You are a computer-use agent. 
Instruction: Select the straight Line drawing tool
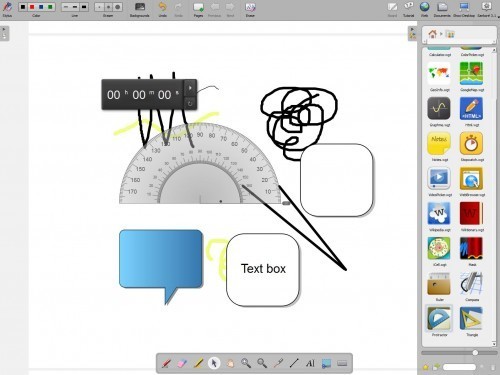[x=294, y=363]
